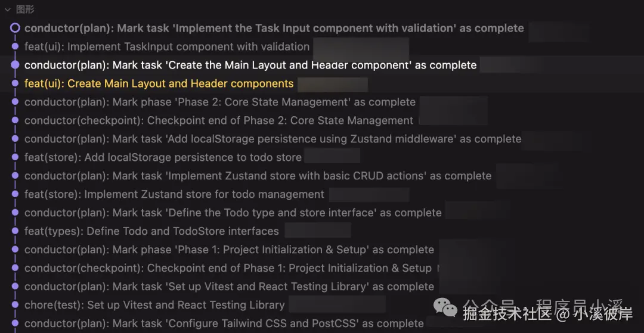The height and width of the screenshot is (333, 644).
Task: Select commit 'Configure Tailwind CSS and PostCSS'
Action: click(224, 323)
